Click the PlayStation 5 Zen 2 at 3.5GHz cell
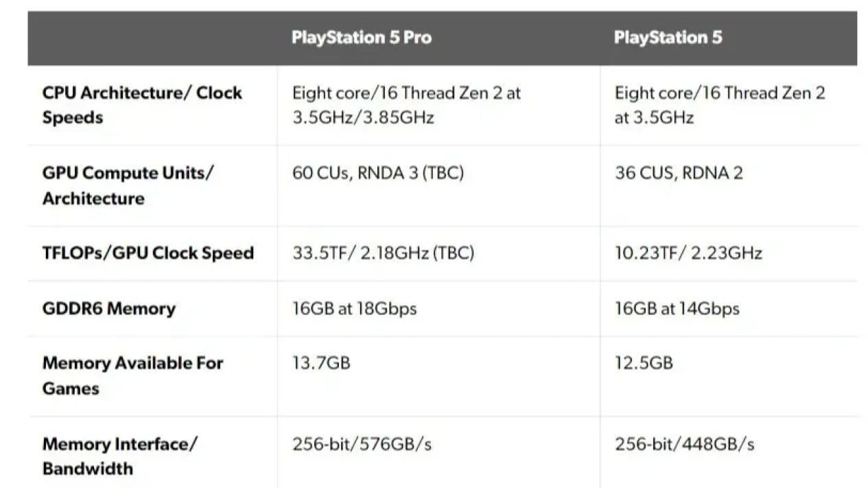Screen dimensions: 868x488 click(x=720, y=105)
